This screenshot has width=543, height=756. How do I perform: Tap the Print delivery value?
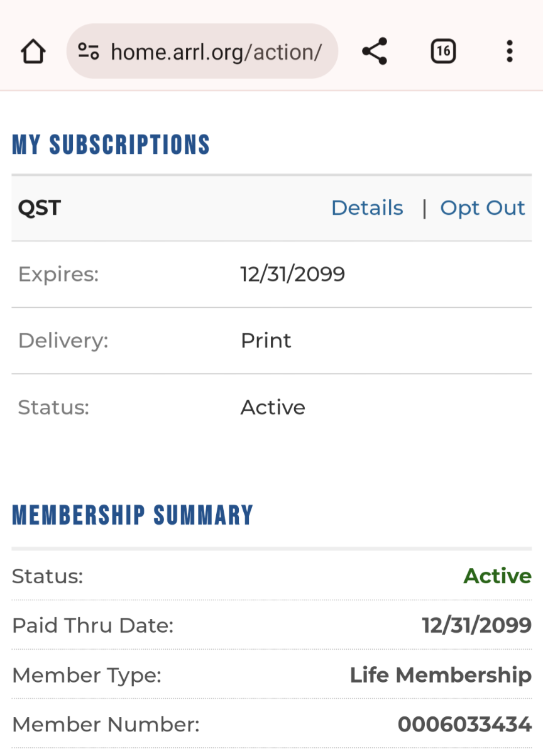pos(266,341)
